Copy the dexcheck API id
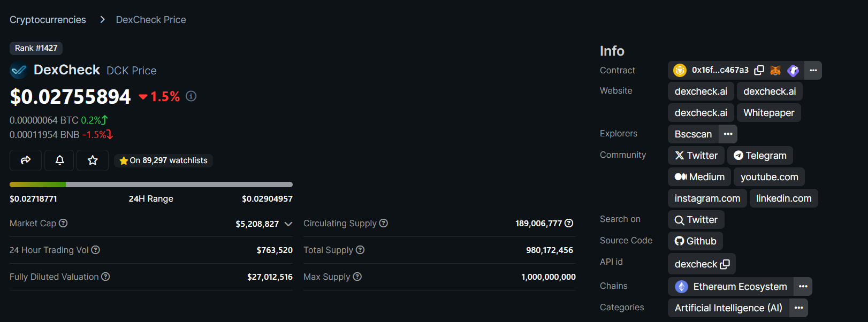 [725, 264]
